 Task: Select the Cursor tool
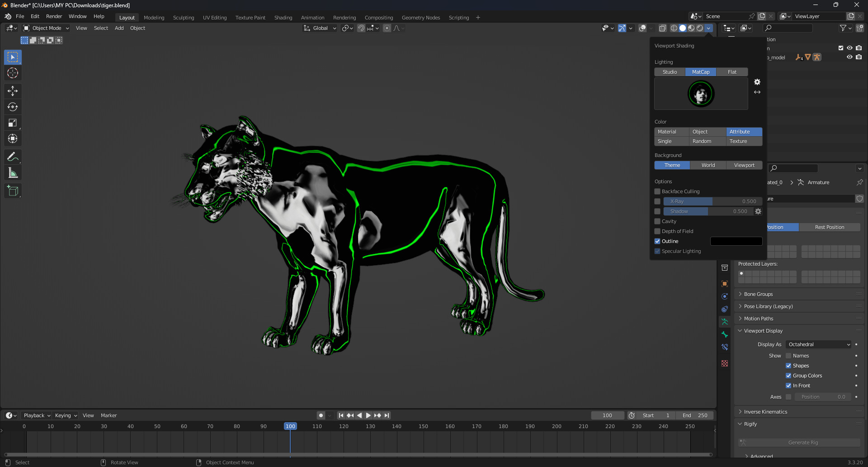13,73
